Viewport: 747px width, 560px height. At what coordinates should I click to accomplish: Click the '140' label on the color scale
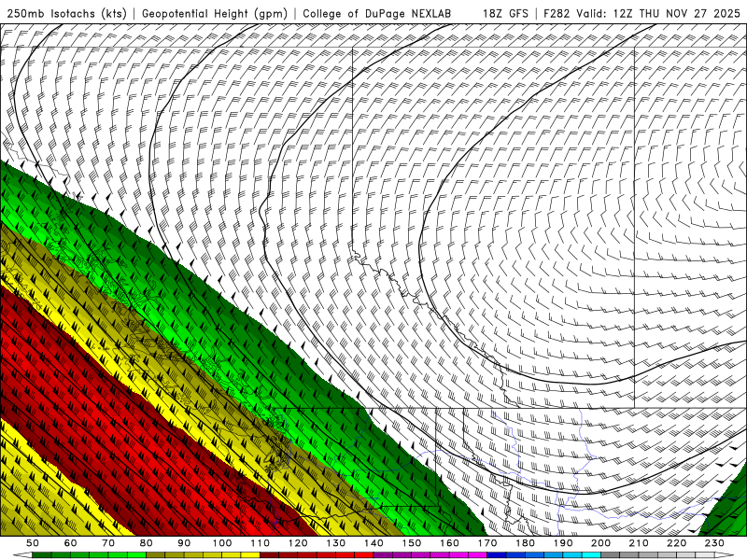click(x=373, y=543)
